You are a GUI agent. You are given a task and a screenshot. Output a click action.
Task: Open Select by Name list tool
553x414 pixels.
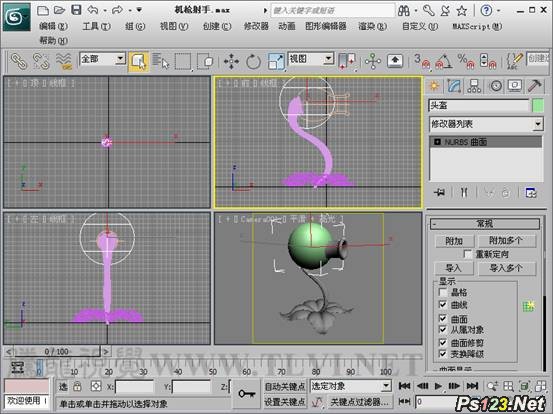click(161, 61)
